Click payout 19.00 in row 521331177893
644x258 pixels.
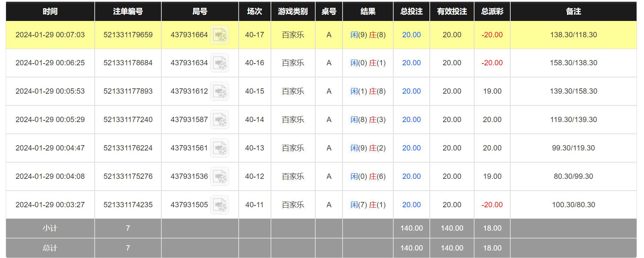click(492, 91)
